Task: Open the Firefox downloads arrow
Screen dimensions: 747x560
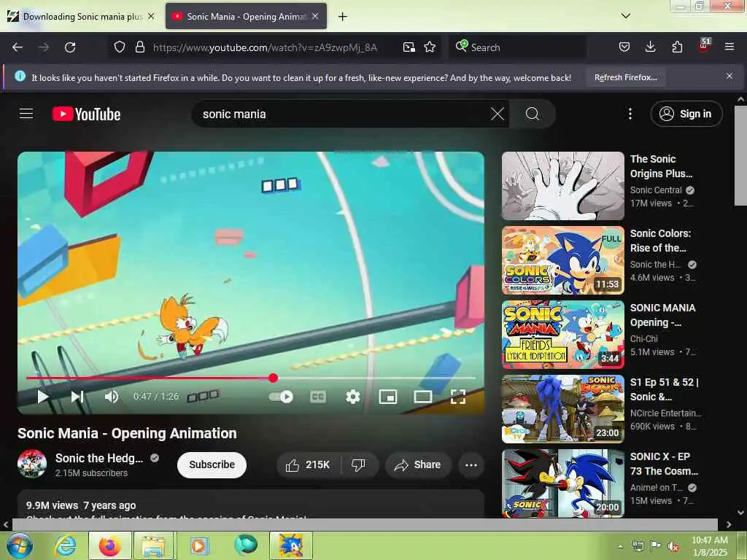Action: (650, 47)
